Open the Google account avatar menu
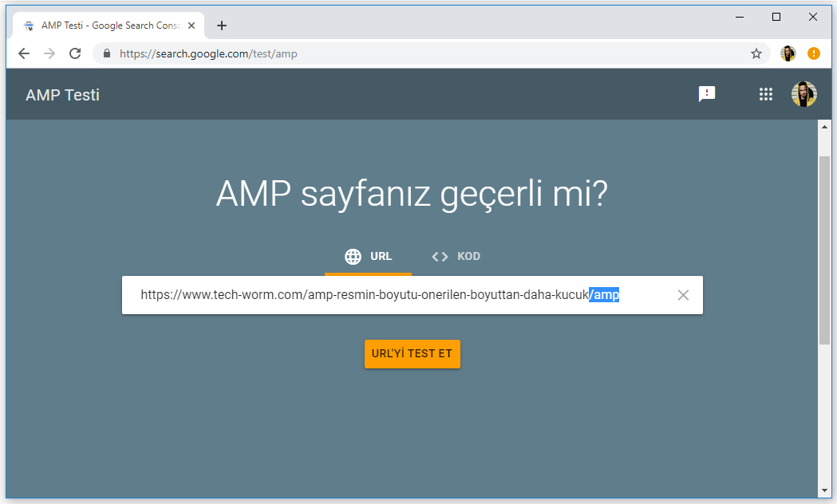Screen dimensions: 837x504 (803, 94)
